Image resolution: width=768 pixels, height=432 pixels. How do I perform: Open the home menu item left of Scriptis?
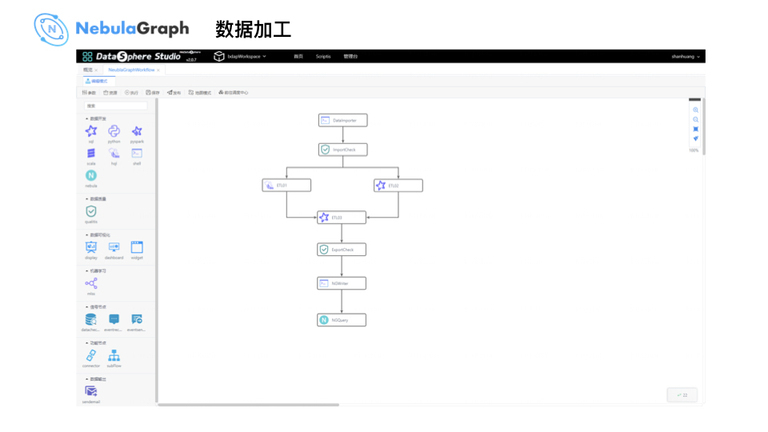coord(298,56)
